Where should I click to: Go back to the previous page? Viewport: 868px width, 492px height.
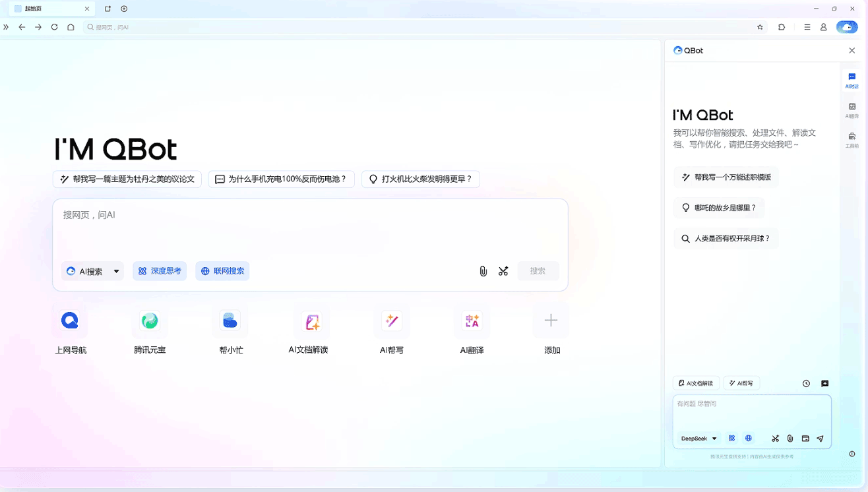click(x=22, y=27)
